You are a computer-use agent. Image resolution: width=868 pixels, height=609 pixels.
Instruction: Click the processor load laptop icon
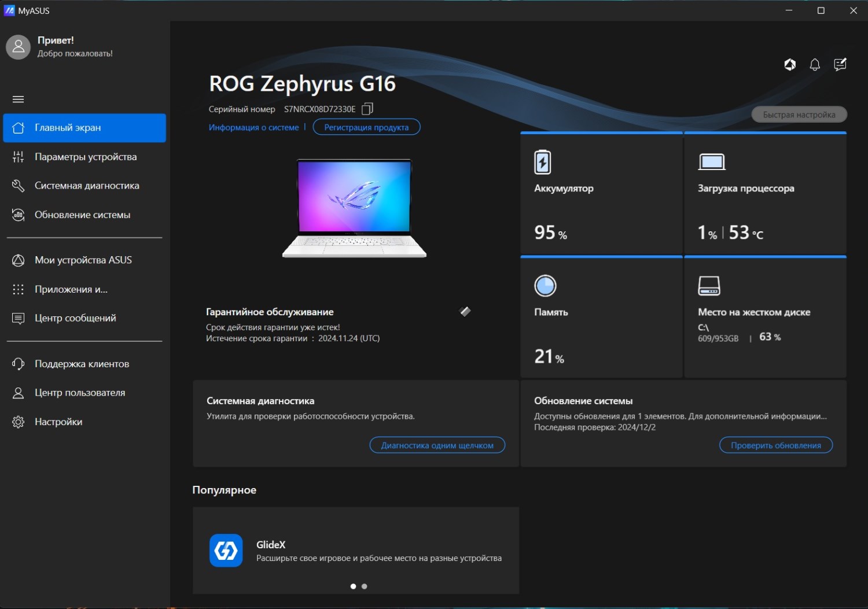(x=712, y=162)
